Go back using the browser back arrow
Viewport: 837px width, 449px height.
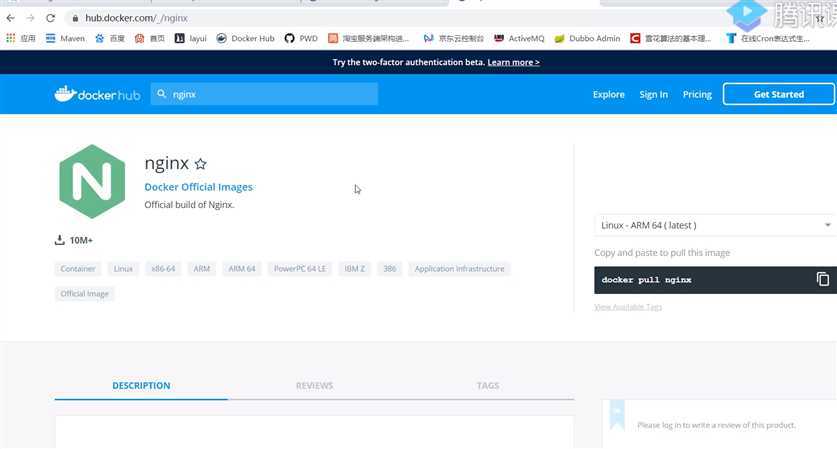[11, 18]
